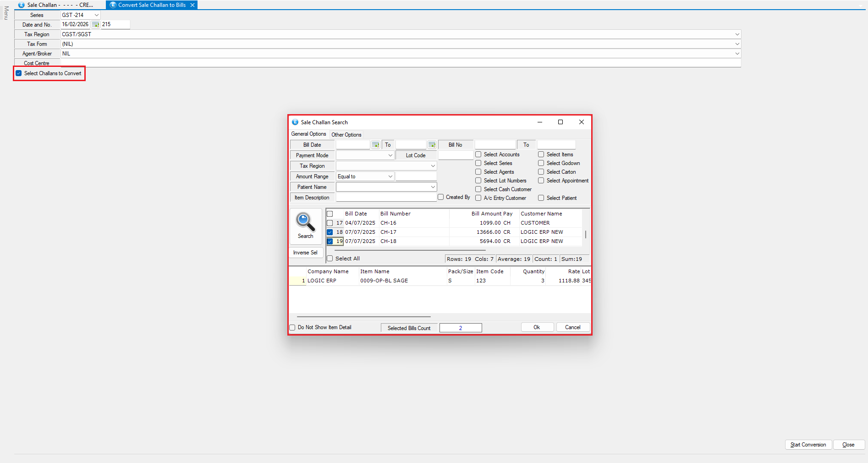Enable the Select Accounts checkbox
This screenshot has width=868, height=463.
478,154
